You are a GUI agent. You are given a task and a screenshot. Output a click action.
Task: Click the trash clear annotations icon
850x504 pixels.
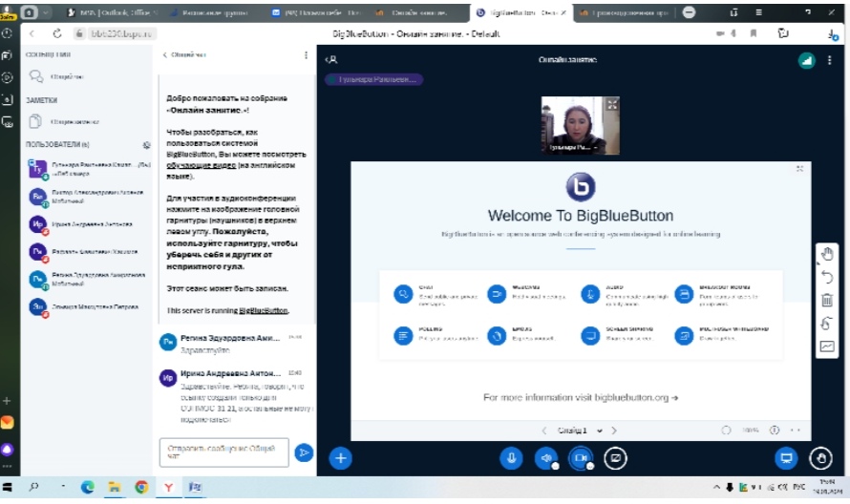827,300
